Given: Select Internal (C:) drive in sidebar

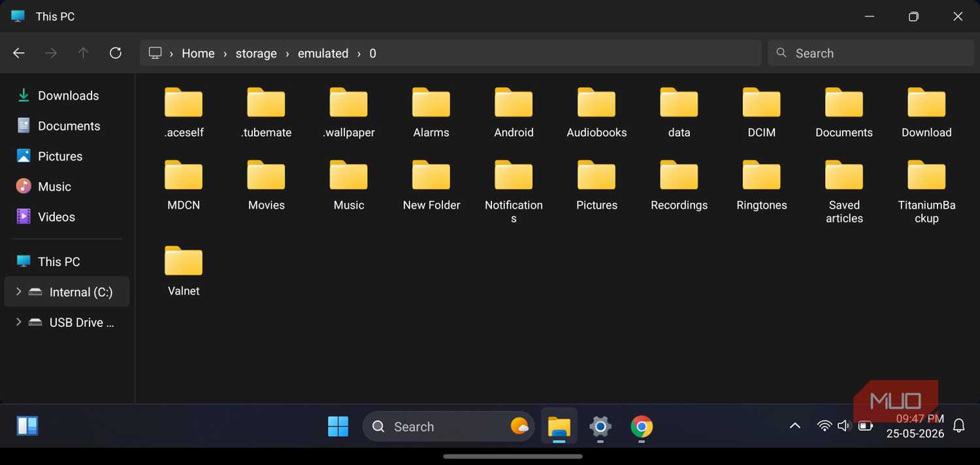Looking at the screenshot, I should (x=67, y=292).
